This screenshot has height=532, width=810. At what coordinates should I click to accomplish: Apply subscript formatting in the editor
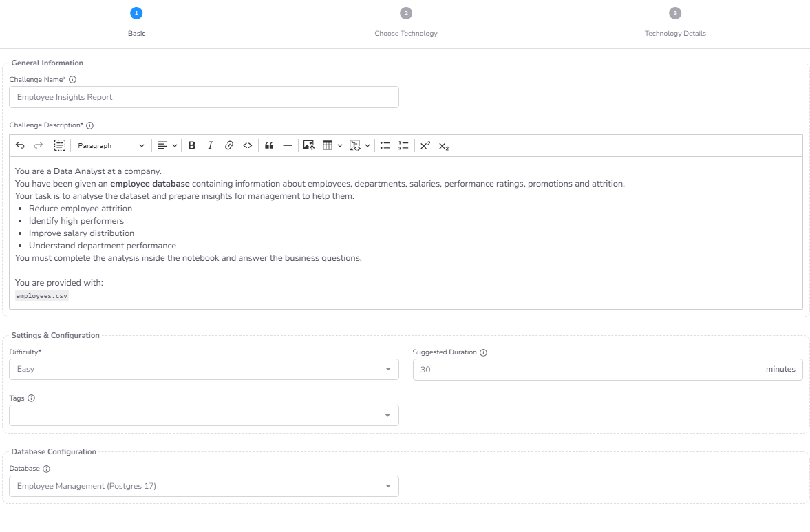443,146
